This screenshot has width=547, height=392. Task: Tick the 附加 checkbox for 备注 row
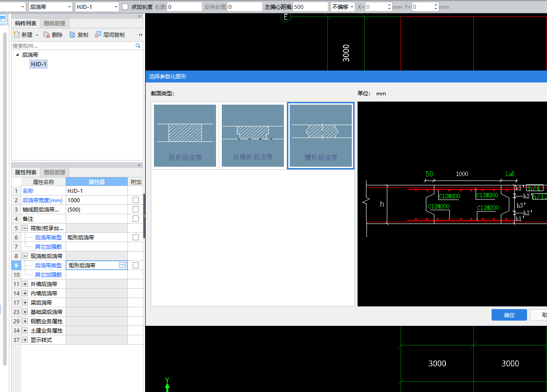(136, 219)
